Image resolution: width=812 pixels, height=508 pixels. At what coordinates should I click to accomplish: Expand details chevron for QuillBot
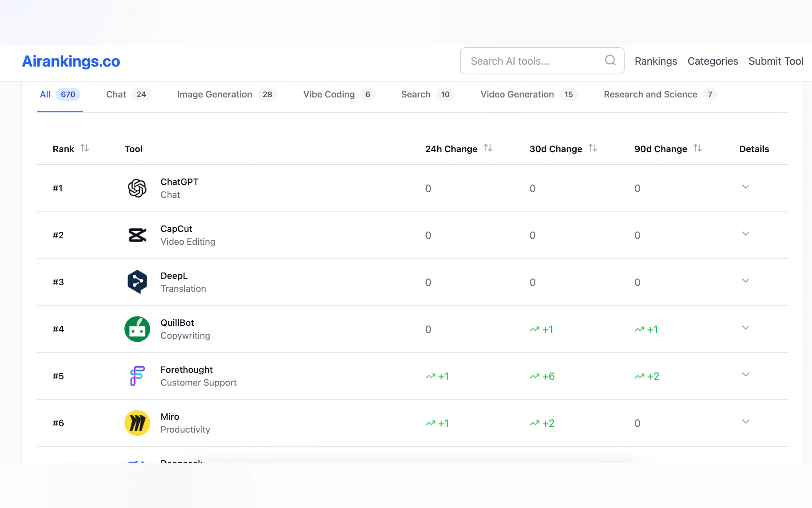tap(745, 328)
